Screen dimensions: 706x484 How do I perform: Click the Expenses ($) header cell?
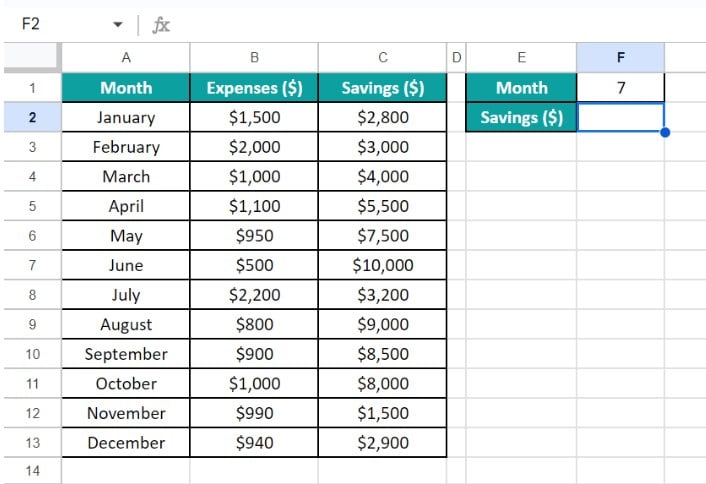coord(254,87)
